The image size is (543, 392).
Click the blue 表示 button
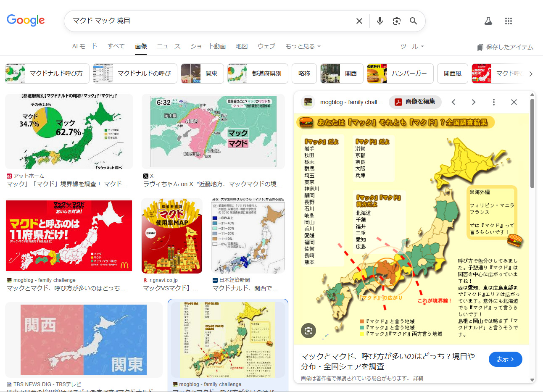[505, 359]
